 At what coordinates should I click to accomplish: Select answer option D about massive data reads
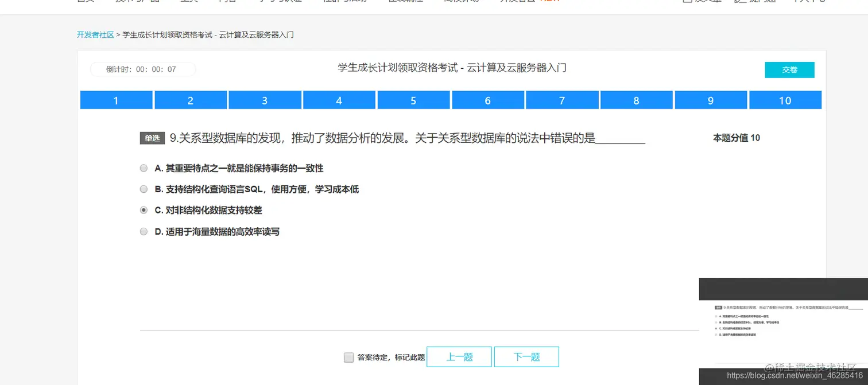click(x=144, y=231)
